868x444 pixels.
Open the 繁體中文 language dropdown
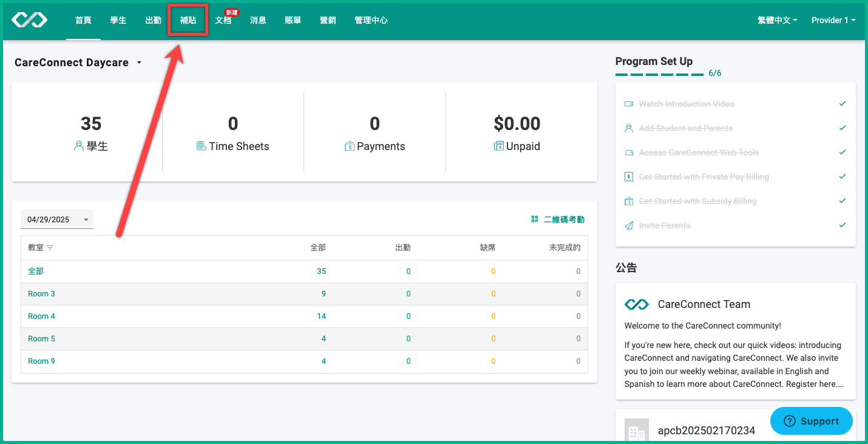pos(777,20)
